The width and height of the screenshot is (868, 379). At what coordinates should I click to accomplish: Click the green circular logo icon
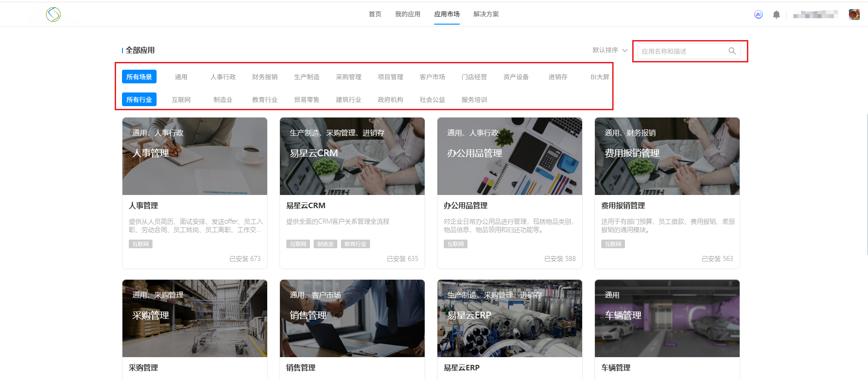(x=53, y=15)
